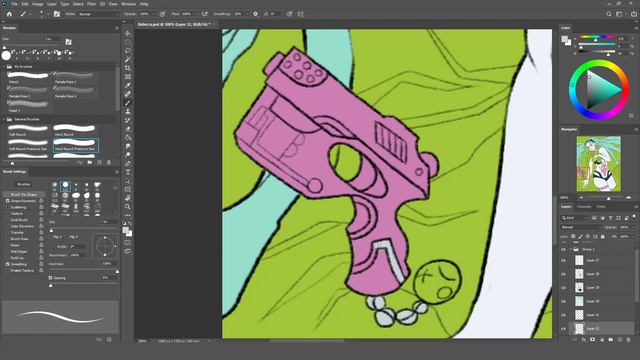Enable Color Dynamics checkbox
640x360 pixels.
tap(8, 226)
